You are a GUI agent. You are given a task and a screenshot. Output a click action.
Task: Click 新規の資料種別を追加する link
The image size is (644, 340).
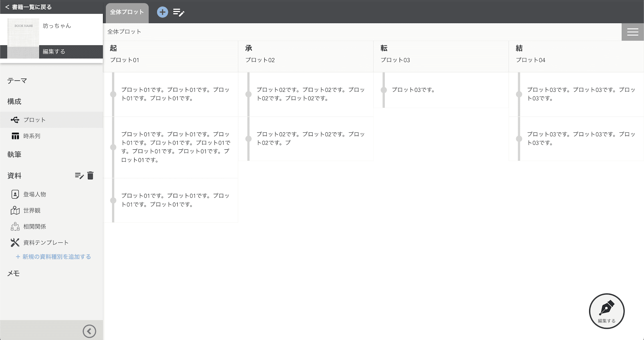[x=53, y=257]
